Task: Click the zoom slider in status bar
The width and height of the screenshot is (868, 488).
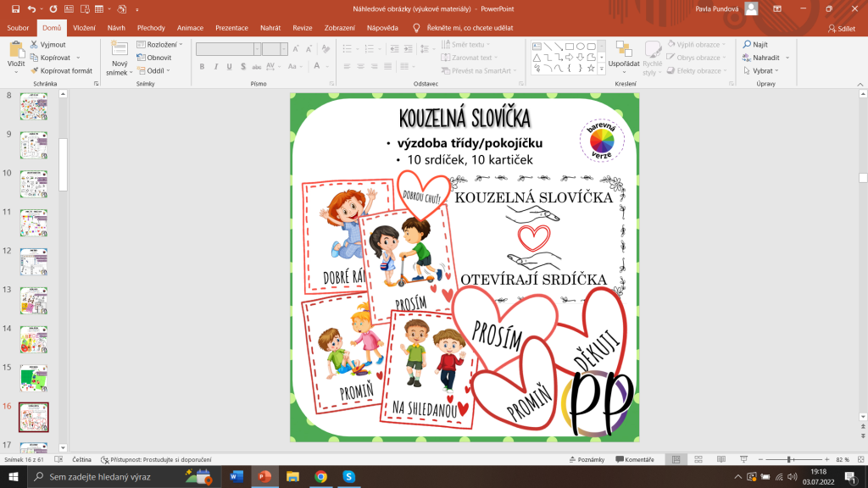Action: click(789, 459)
